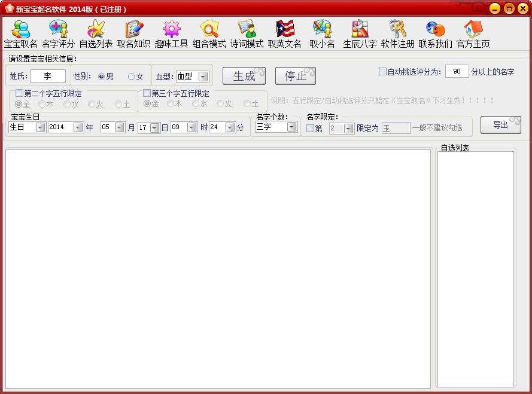
Task: Select the 女 gender radio button
Action: pos(132,77)
